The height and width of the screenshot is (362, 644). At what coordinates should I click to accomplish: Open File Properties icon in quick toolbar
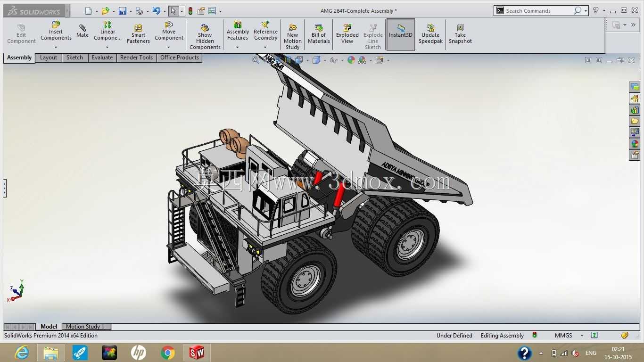201,11
